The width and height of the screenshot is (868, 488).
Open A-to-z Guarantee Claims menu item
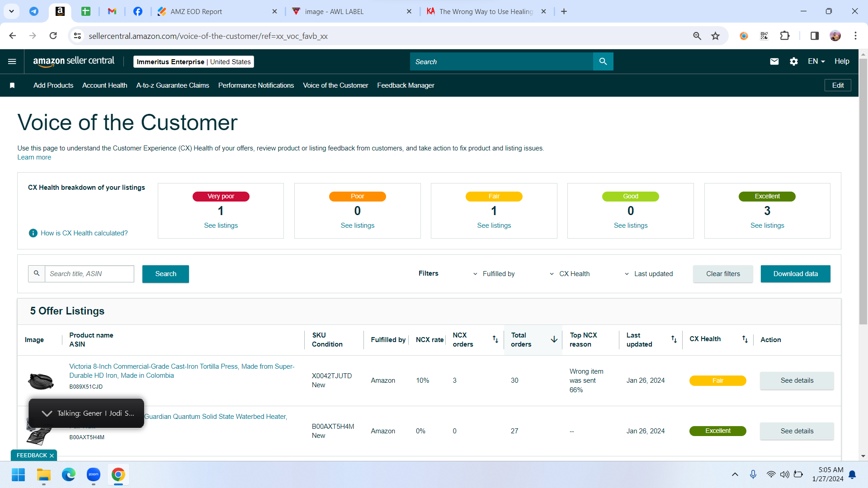point(173,85)
